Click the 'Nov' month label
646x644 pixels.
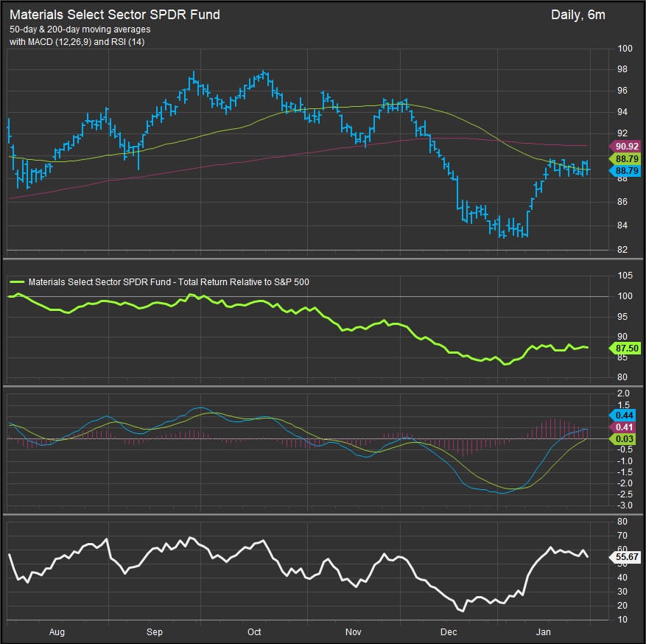tap(353, 632)
